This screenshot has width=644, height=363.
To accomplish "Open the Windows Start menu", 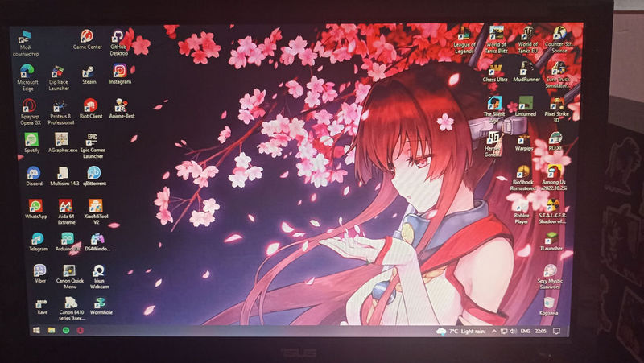I will pos(36,330).
